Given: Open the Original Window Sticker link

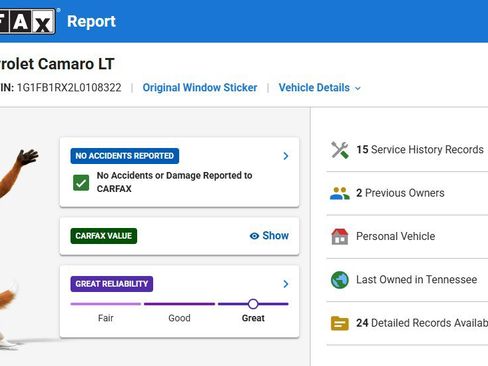Looking at the screenshot, I should pyautogui.click(x=200, y=88).
